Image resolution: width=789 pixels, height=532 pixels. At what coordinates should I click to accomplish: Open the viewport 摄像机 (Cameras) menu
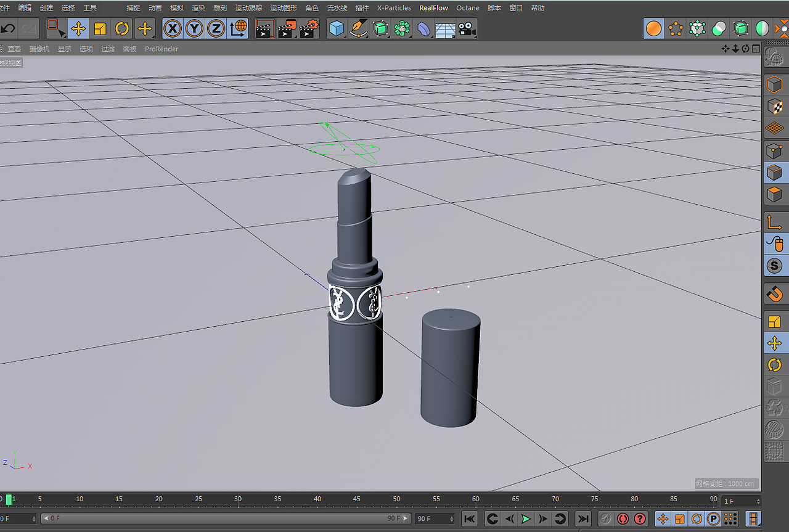pyautogui.click(x=39, y=49)
